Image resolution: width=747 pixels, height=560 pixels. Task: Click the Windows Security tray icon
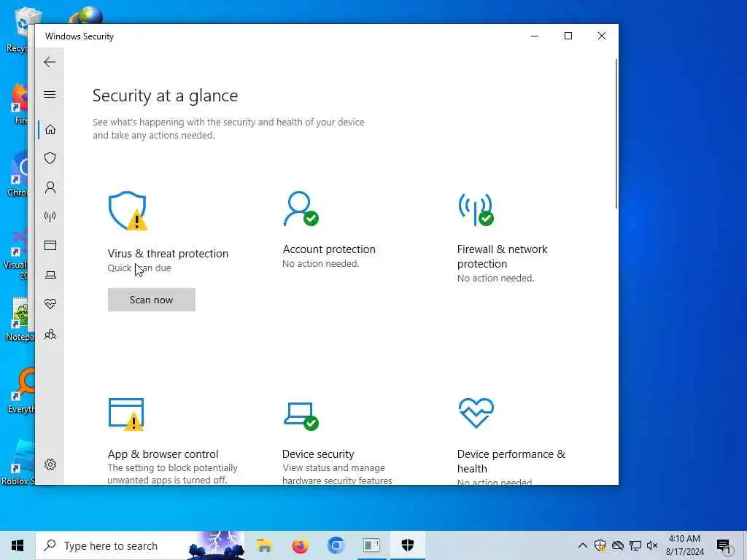tap(600, 545)
